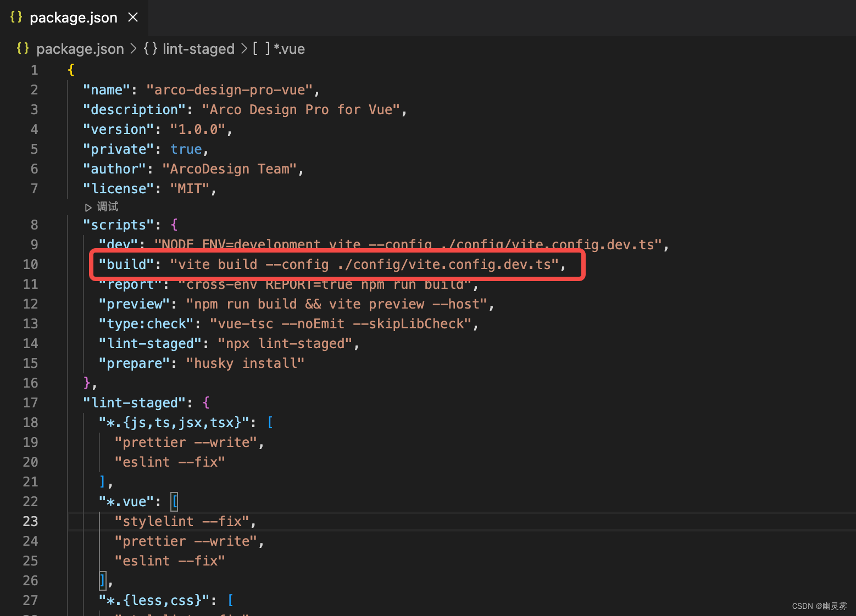Click the closing bracket on line 26

click(103, 580)
